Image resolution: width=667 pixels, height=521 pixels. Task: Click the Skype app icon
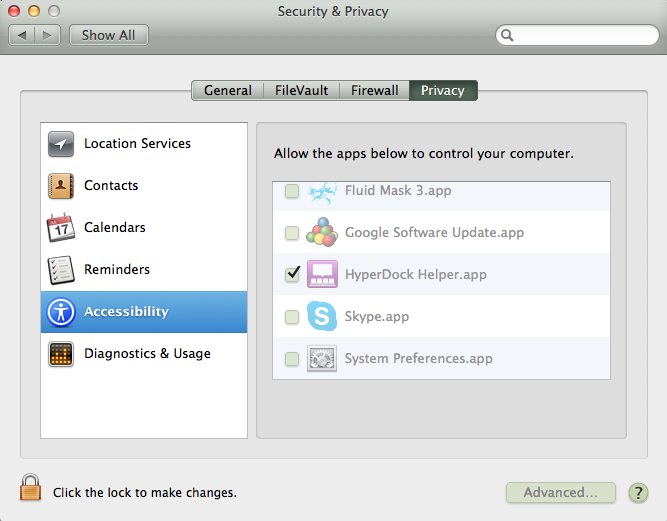pos(322,316)
